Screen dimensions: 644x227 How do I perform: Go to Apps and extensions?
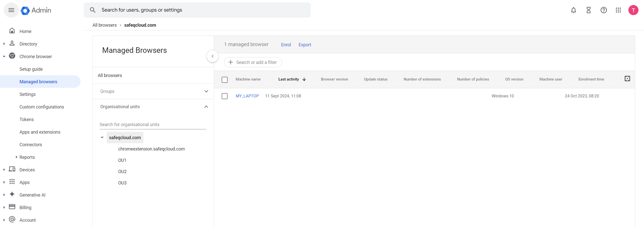tap(40, 132)
